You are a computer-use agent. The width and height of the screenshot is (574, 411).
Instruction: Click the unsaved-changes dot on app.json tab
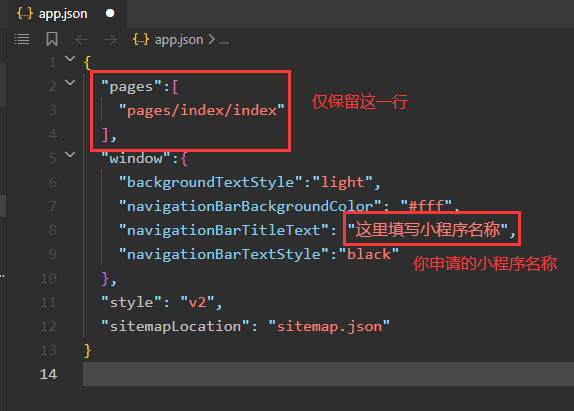tap(110, 14)
